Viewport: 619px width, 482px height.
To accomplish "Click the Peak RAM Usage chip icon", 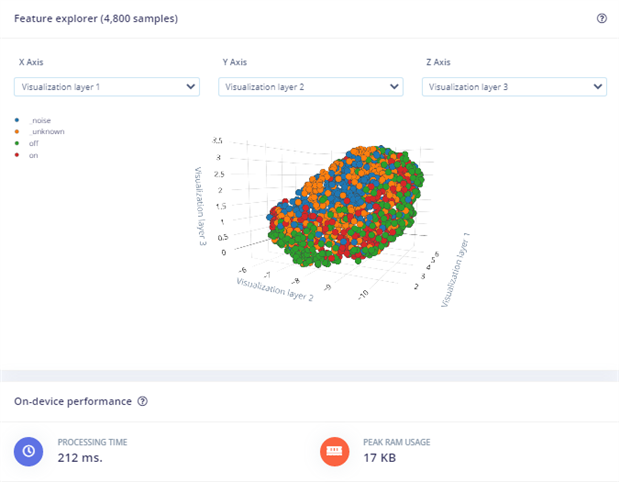I will tap(334, 451).
